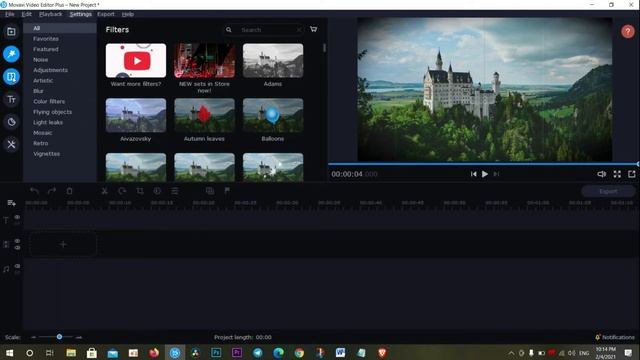Select the Noise category
The width and height of the screenshot is (640, 360).
pyautogui.click(x=40, y=60)
